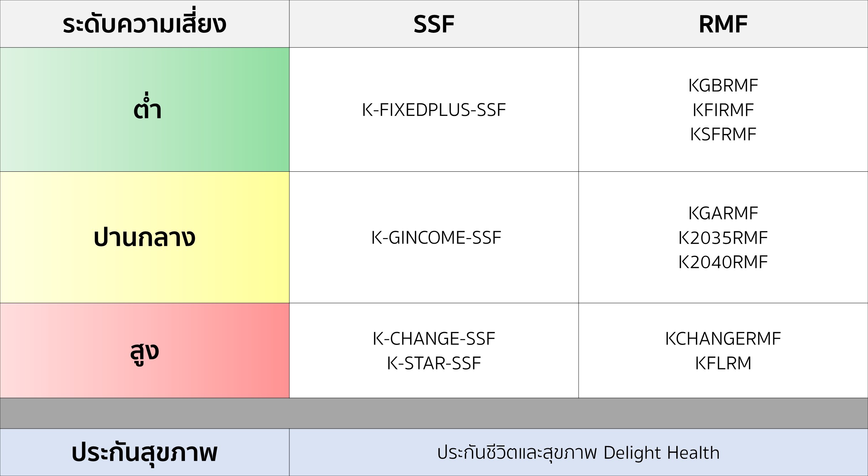Viewport: 868px width, 476px height.
Task: Choose the KFIRMF fund name
Action: (x=723, y=110)
